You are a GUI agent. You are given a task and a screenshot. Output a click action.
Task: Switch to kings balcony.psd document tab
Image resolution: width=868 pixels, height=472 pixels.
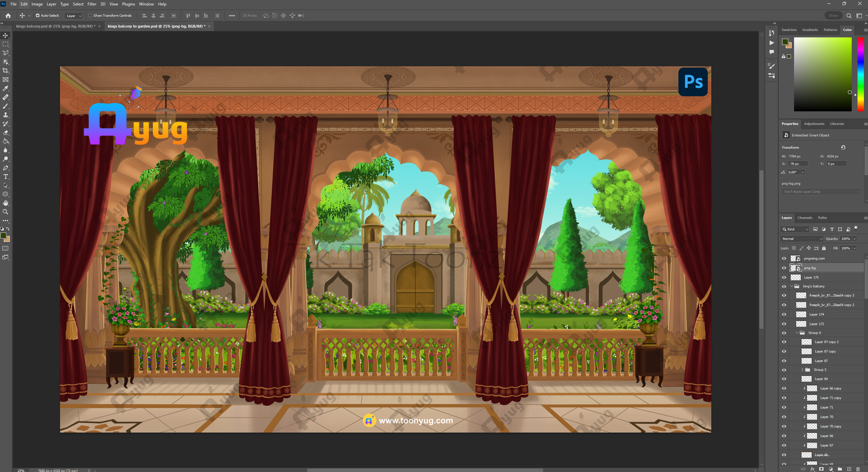55,26
